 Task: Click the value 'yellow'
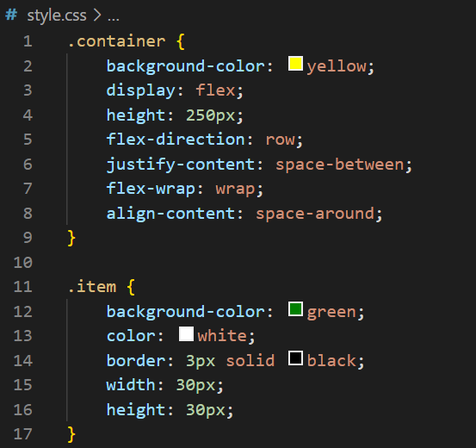(337, 66)
